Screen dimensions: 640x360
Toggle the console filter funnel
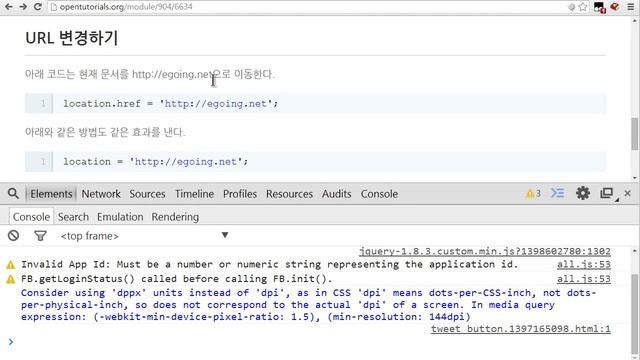(40, 236)
